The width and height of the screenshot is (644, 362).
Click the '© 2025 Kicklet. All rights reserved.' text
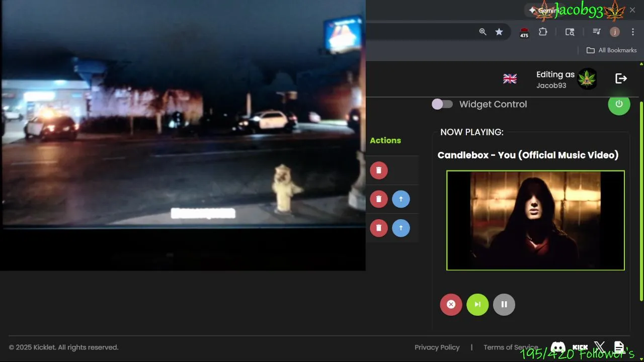[x=63, y=347]
